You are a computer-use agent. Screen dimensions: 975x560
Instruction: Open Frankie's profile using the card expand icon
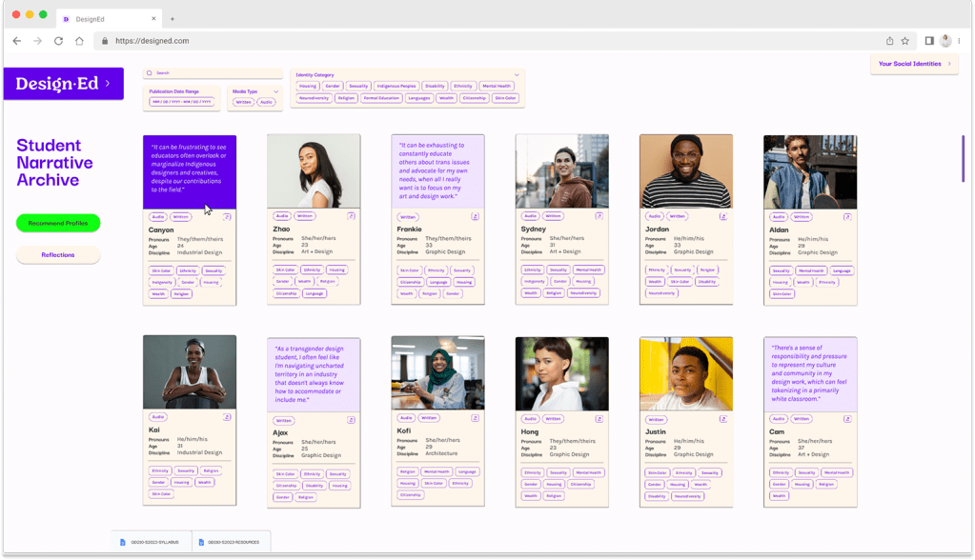point(475,216)
